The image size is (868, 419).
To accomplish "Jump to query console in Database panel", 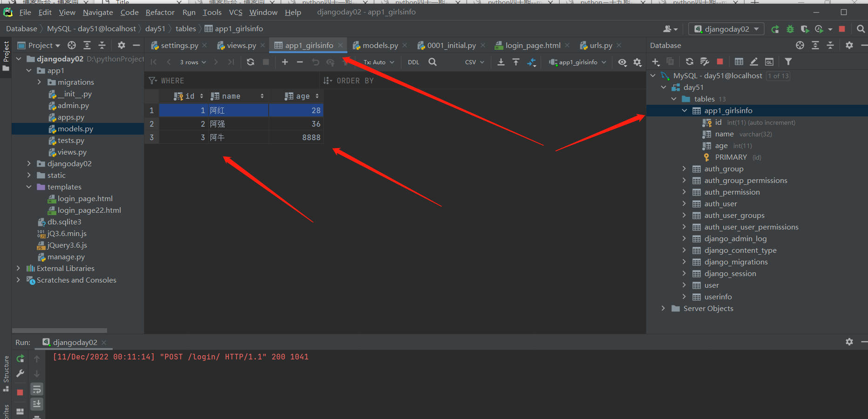I will (769, 61).
